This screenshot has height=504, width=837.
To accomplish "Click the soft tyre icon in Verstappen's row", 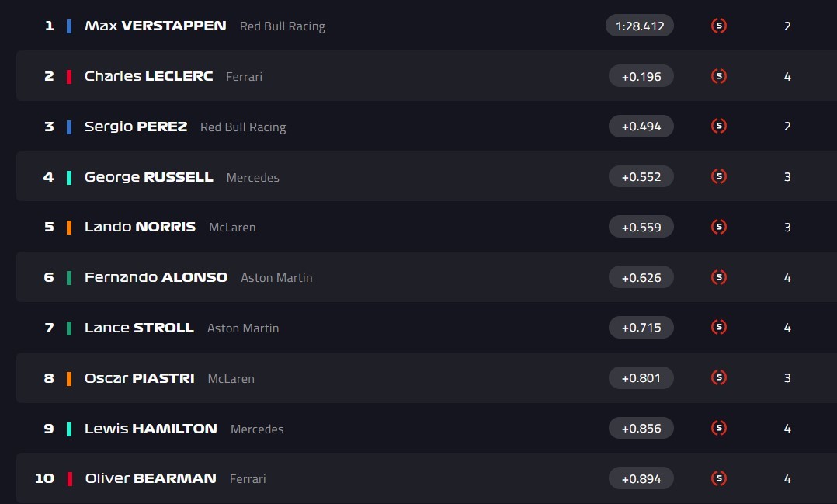I will [719, 26].
